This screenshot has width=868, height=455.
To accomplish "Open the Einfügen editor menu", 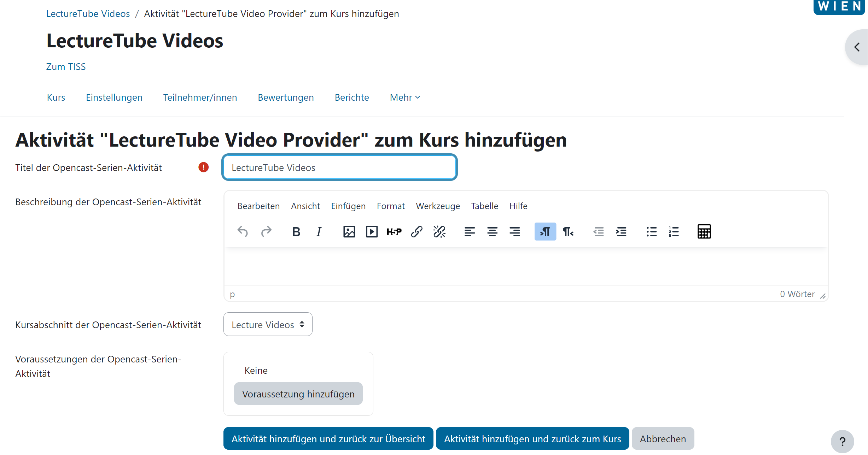I will tap(348, 206).
